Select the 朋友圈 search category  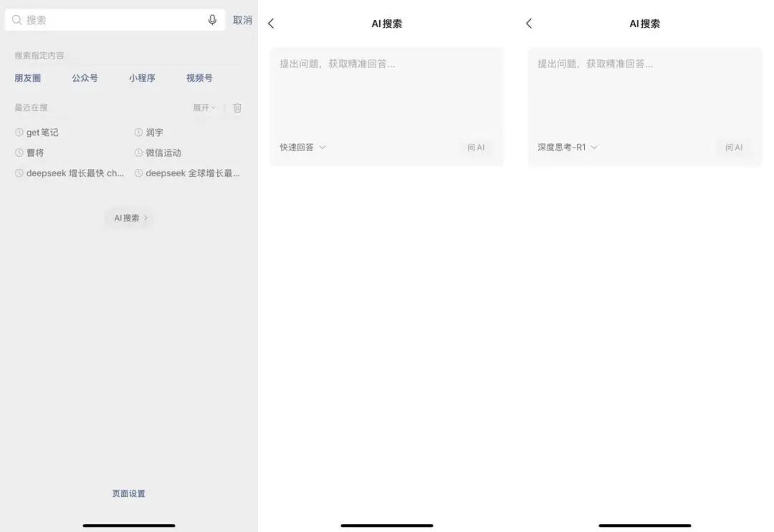point(28,78)
